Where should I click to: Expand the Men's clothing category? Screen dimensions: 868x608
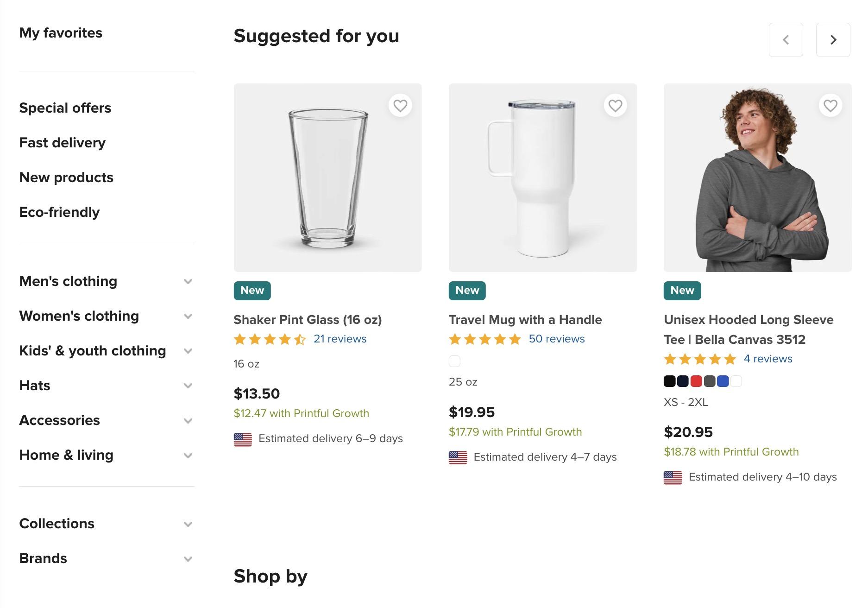(188, 281)
